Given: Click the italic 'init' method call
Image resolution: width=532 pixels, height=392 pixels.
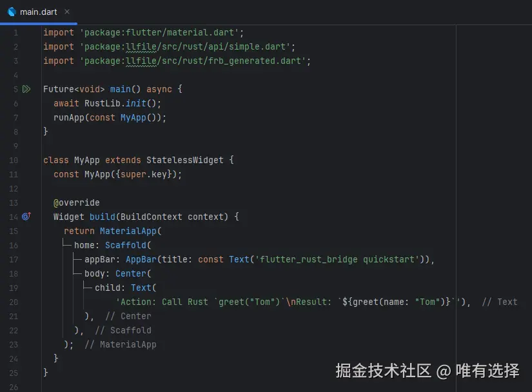Looking at the screenshot, I should 135,103.
